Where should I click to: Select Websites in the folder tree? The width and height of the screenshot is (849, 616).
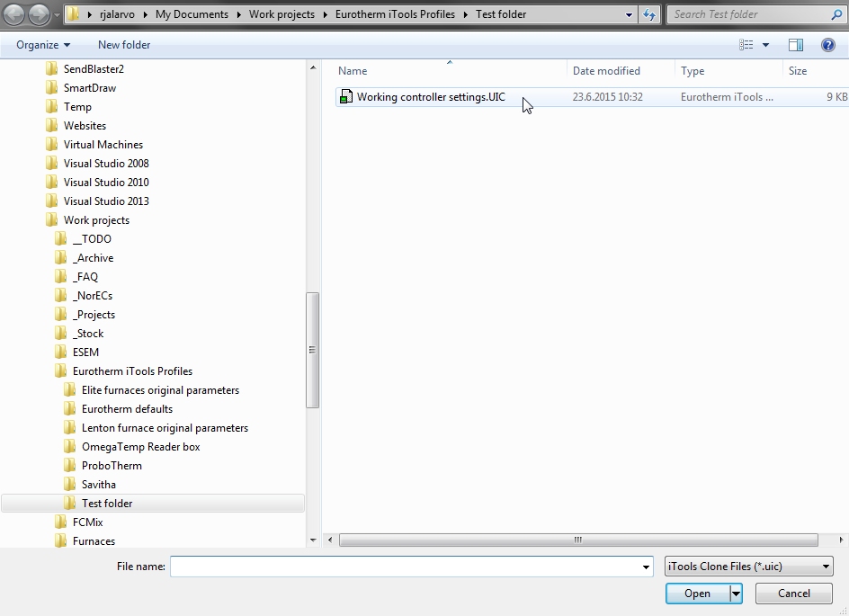85,126
